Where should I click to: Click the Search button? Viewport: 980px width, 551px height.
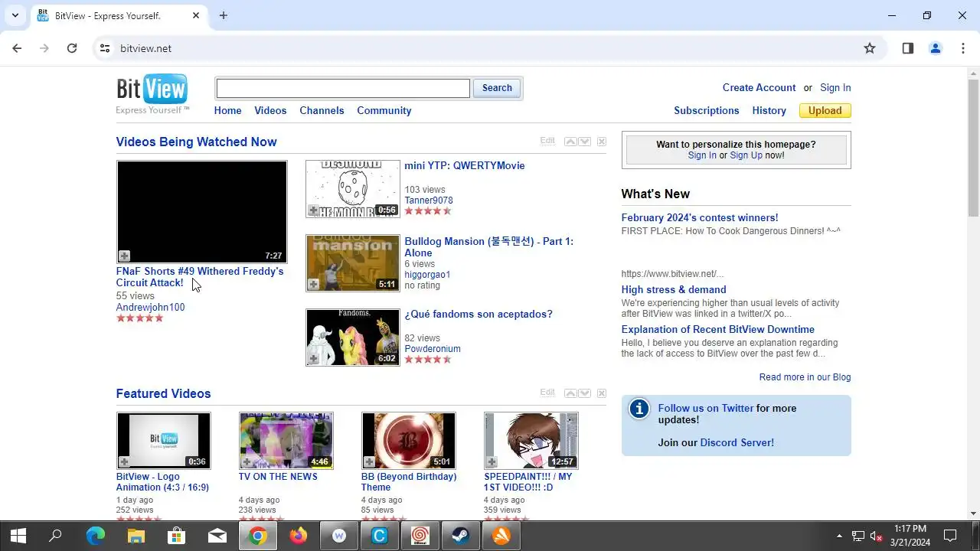(x=497, y=88)
